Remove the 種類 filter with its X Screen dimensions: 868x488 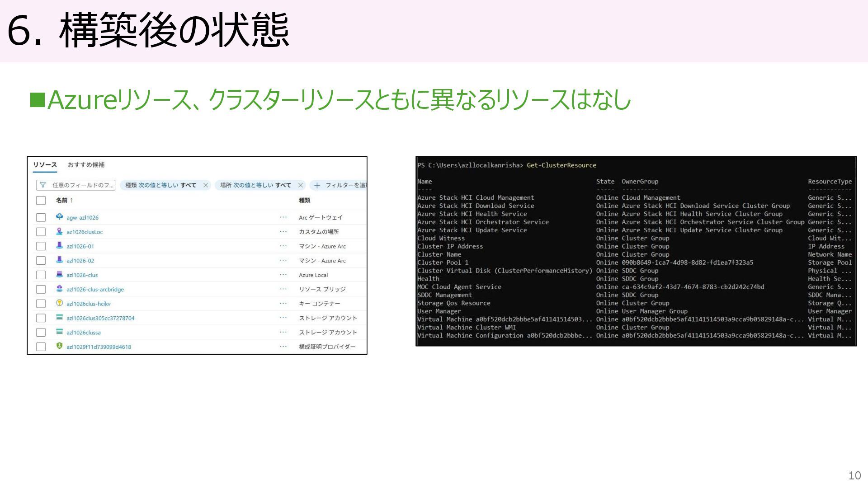(x=206, y=185)
